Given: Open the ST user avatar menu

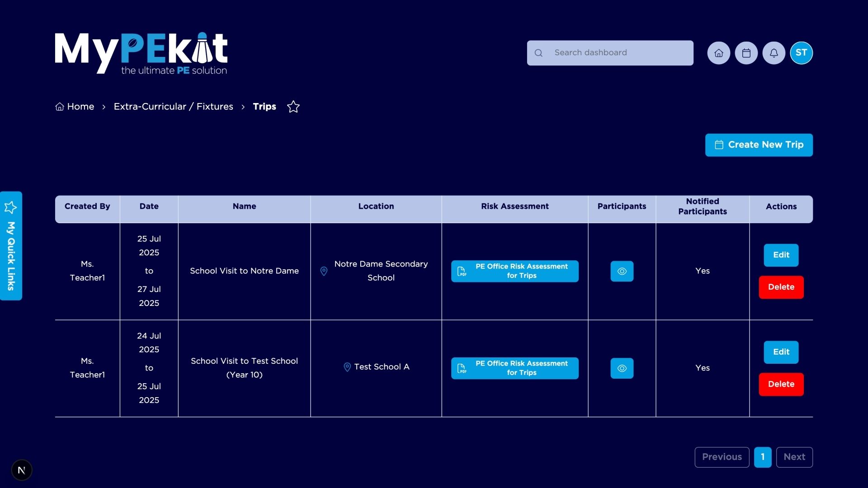Looking at the screenshot, I should pyautogui.click(x=801, y=53).
